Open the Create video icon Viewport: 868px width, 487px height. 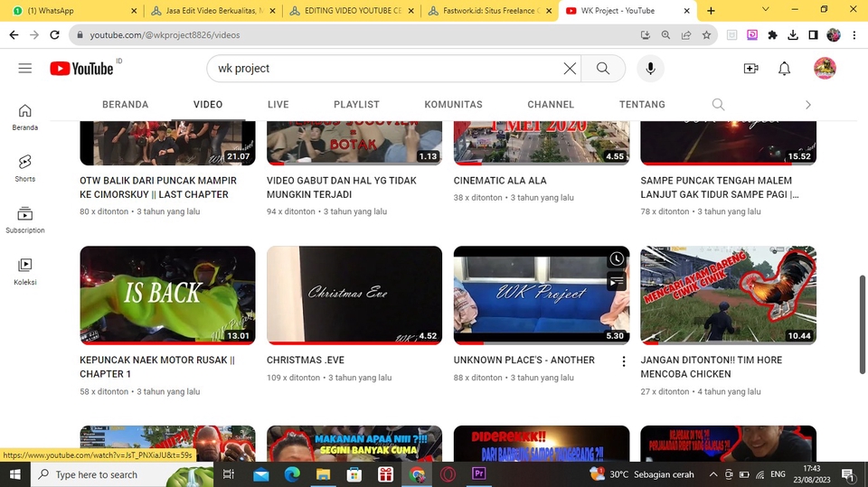pyautogui.click(x=750, y=68)
